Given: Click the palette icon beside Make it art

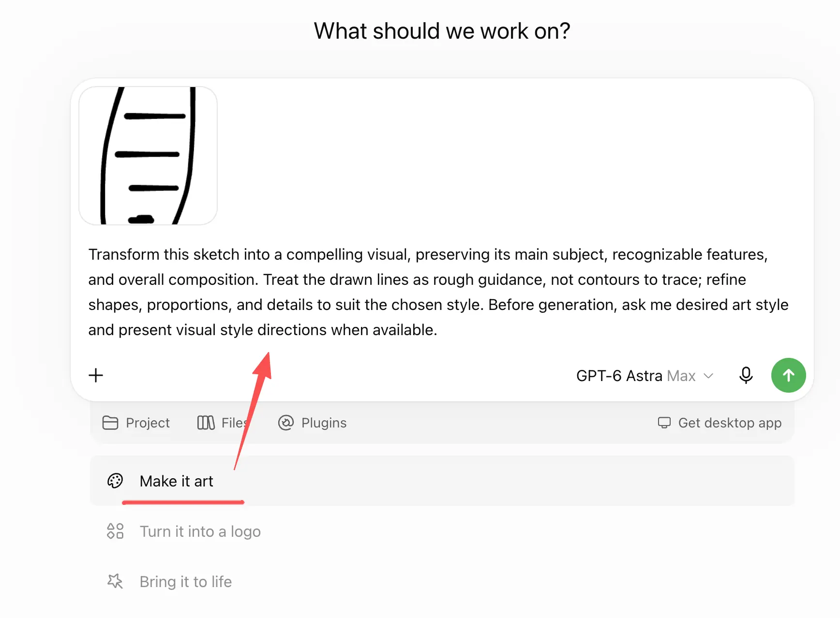Looking at the screenshot, I should pos(115,481).
